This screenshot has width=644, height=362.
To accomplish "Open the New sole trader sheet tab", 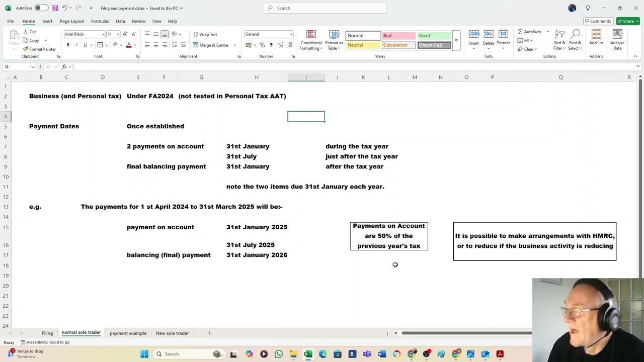I will click(172, 333).
